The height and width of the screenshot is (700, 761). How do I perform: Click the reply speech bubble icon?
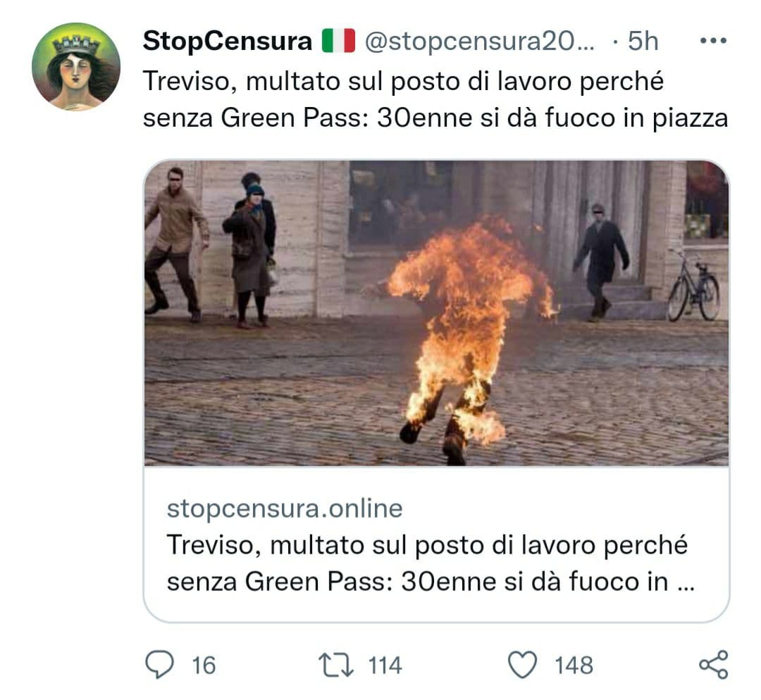159,664
